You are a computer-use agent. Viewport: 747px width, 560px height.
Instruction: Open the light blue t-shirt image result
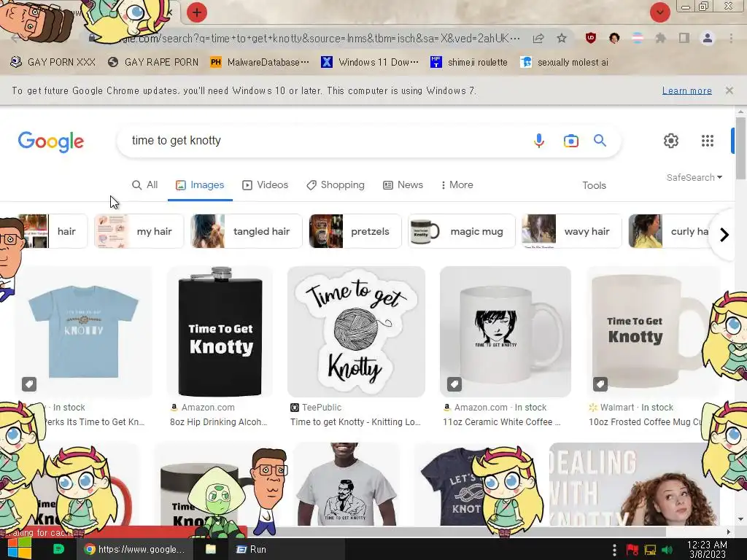83,332
